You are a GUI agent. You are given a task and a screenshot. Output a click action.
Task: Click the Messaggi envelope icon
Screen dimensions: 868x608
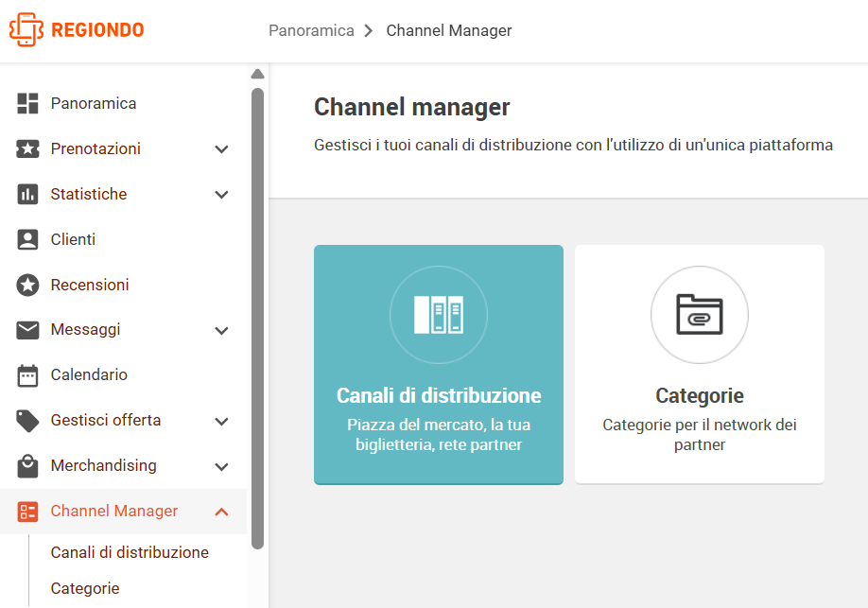27,330
